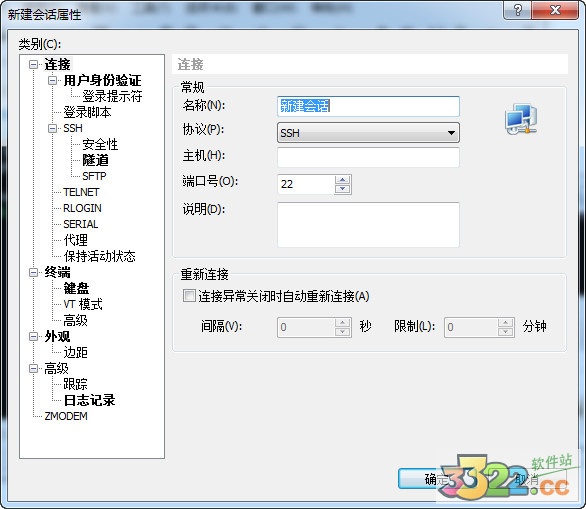This screenshot has width=586, height=509.
Task: Click the 主机 host input field
Action: click(368, 157)
